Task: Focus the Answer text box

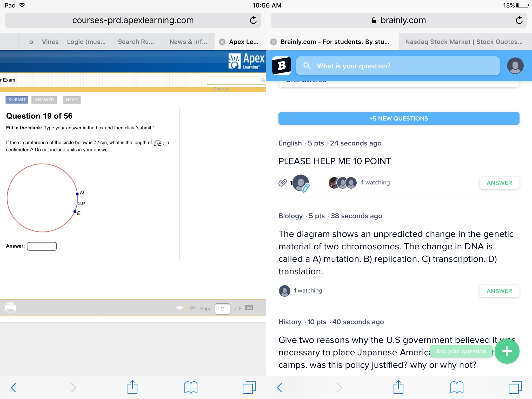Action: click(42, 246)
